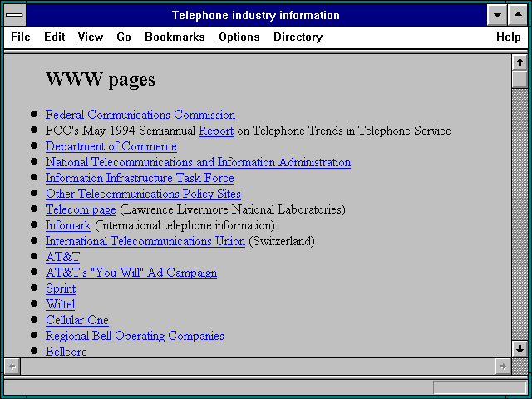
Task: Click the status bar progress box at bottom right
Action: tap(480, 387)
